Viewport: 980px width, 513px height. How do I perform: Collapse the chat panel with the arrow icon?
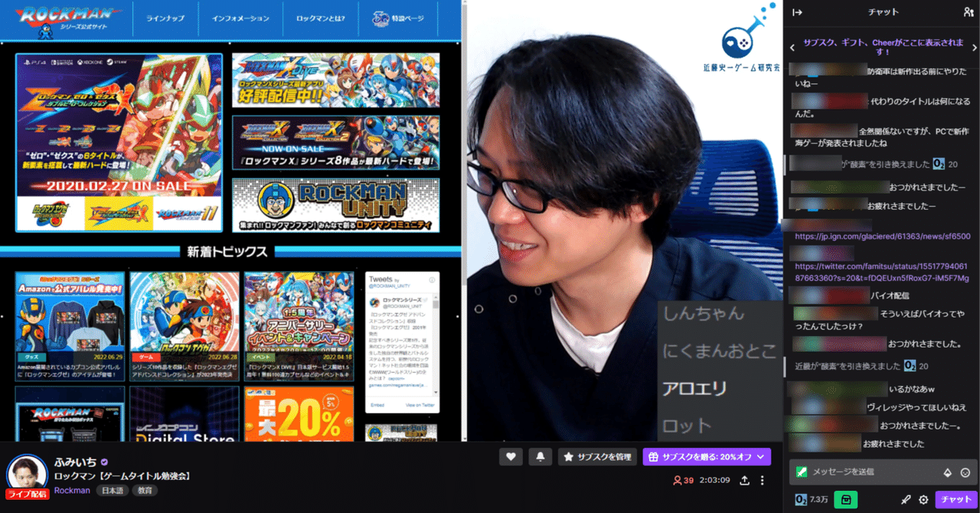pyautogui.click(x=797, y=11)
